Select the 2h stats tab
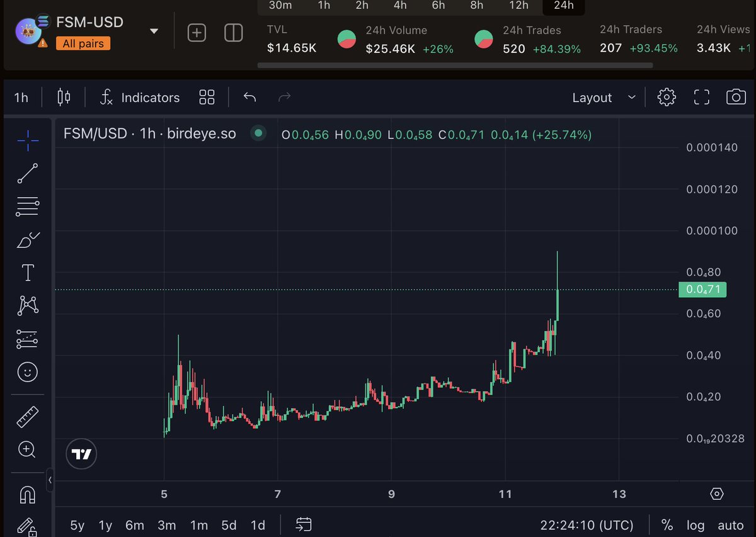This screenshot has height=537, width=756. coord(362,6)
